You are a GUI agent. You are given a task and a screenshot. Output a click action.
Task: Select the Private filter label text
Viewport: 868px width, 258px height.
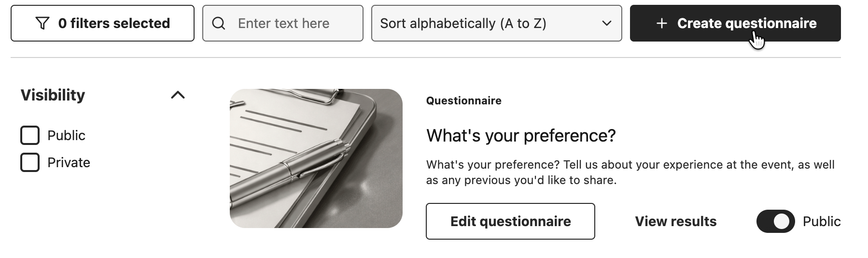click(x=69, y=162)
